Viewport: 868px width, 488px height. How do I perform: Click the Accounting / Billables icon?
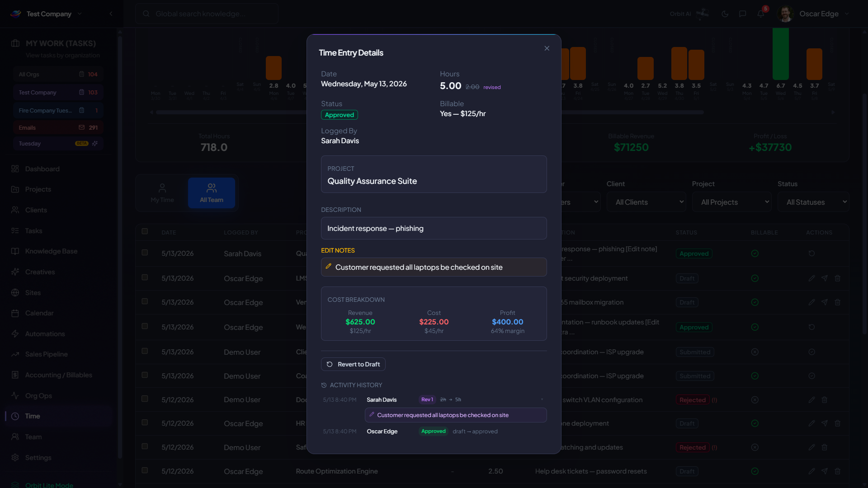pos(15,375)
